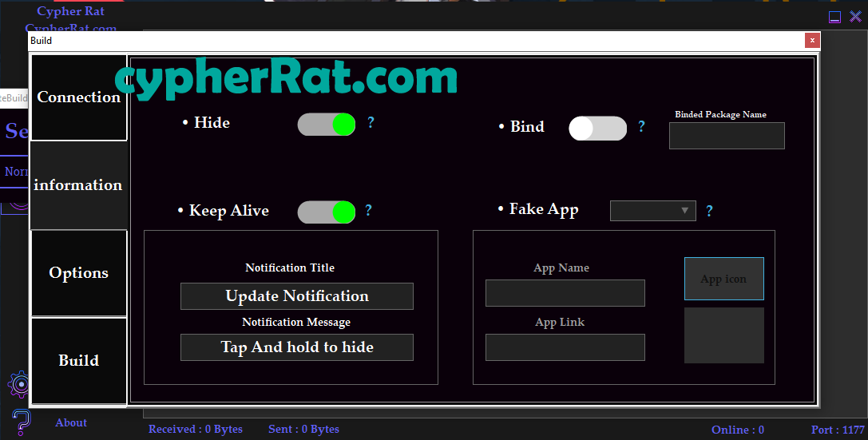Click the large question mark icon beside About

(22, 422)
